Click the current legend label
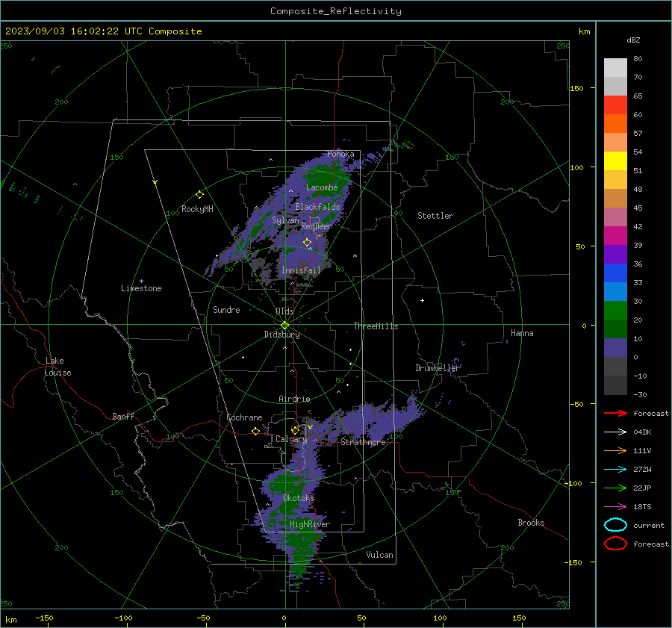 coord(649,525)
